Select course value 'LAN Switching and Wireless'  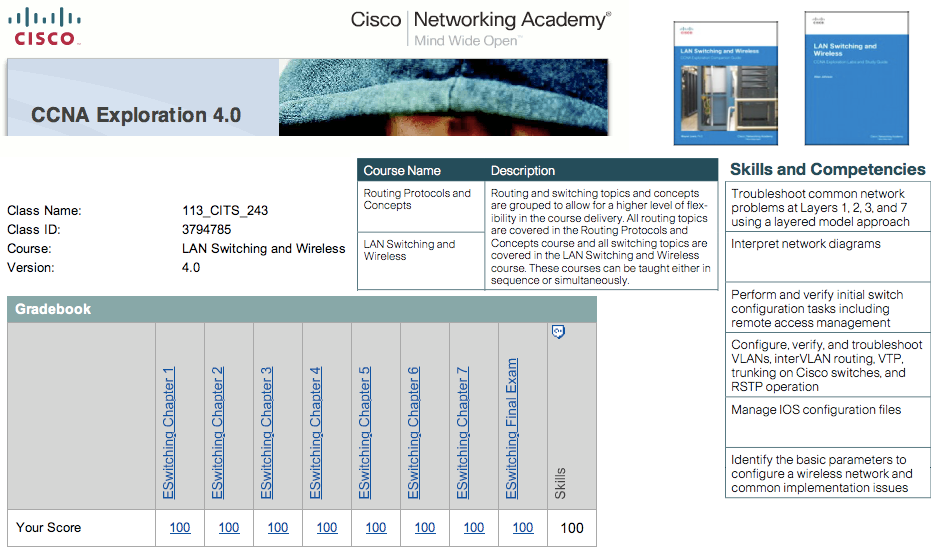point(263,248)
